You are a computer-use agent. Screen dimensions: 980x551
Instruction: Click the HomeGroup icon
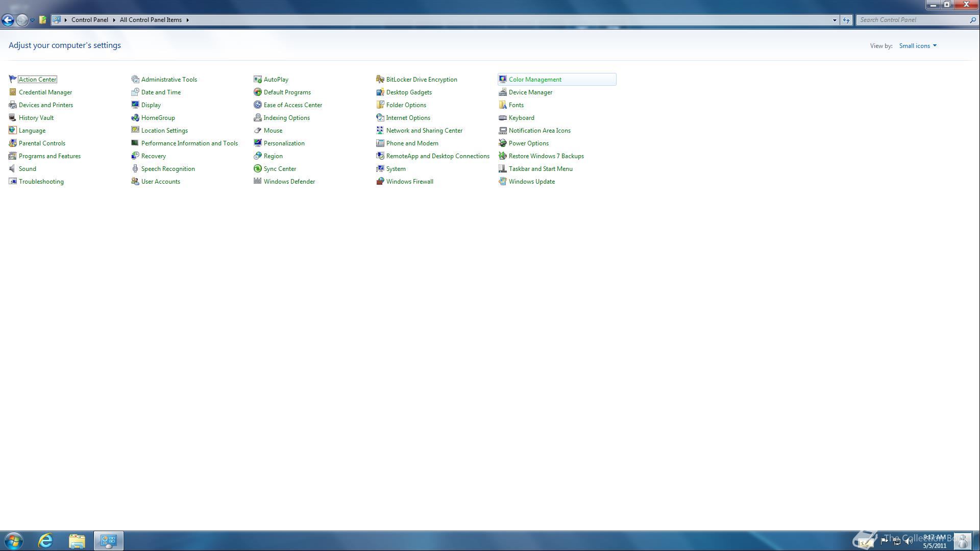[x=135, y=117]
